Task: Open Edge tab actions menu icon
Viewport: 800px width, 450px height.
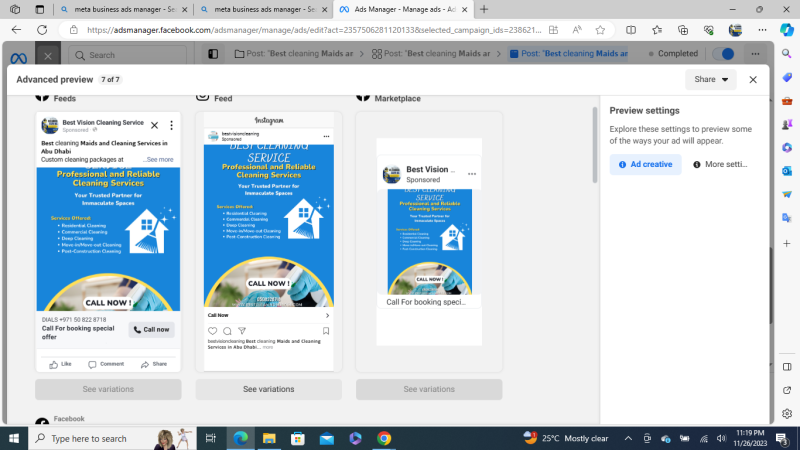Action: [40, 9]
